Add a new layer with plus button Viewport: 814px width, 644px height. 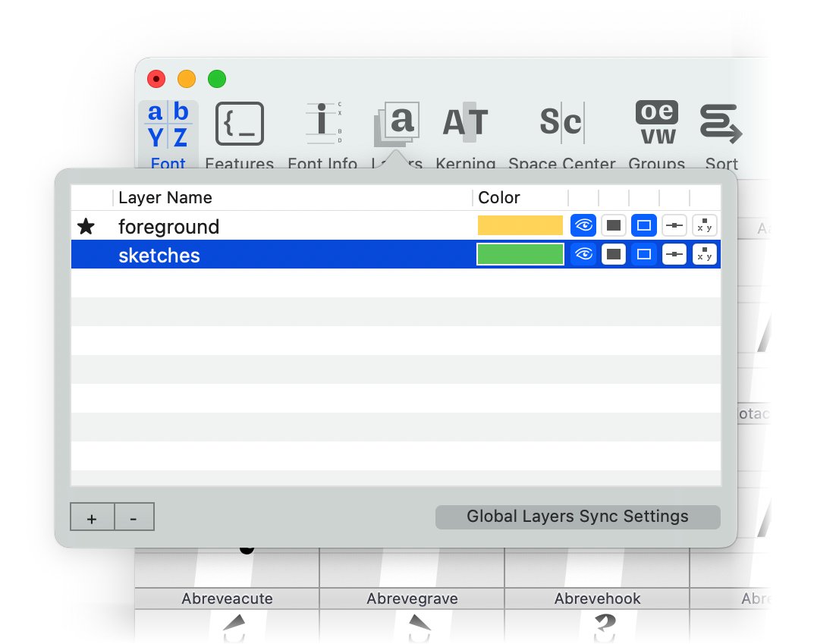(92, 517)
